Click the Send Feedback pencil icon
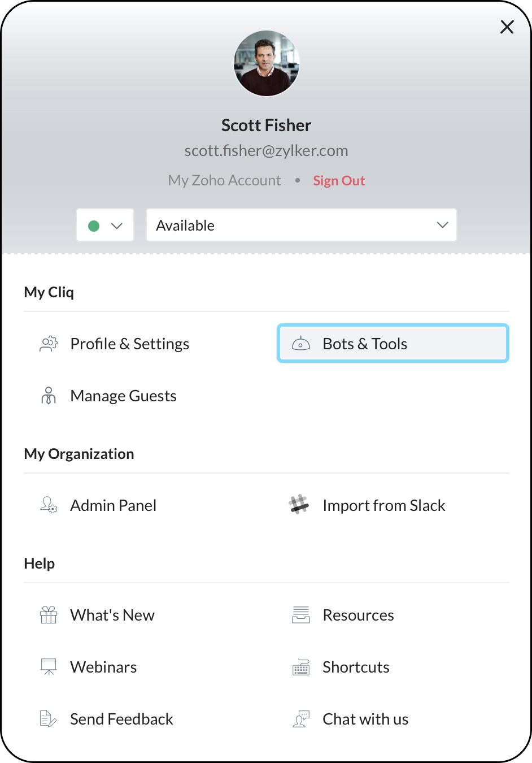This screenshot has height=763, width=532. click(x=49, y=719)
